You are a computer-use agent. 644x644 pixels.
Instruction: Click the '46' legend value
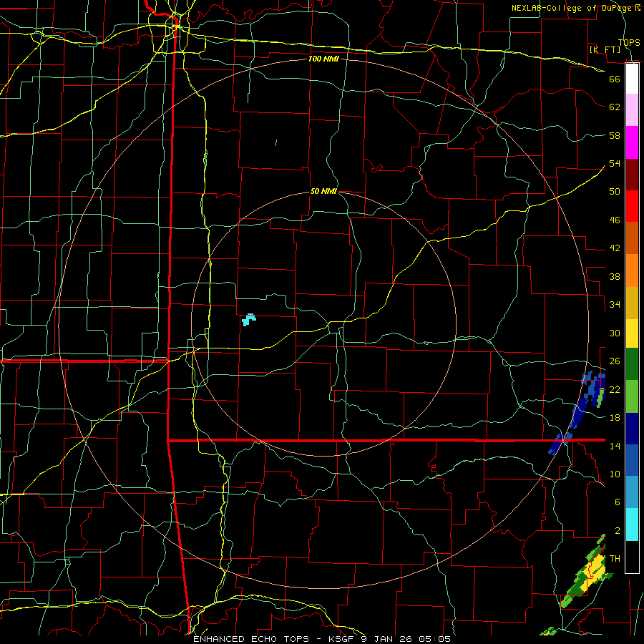pyautogui.click(x=615, y=220)
